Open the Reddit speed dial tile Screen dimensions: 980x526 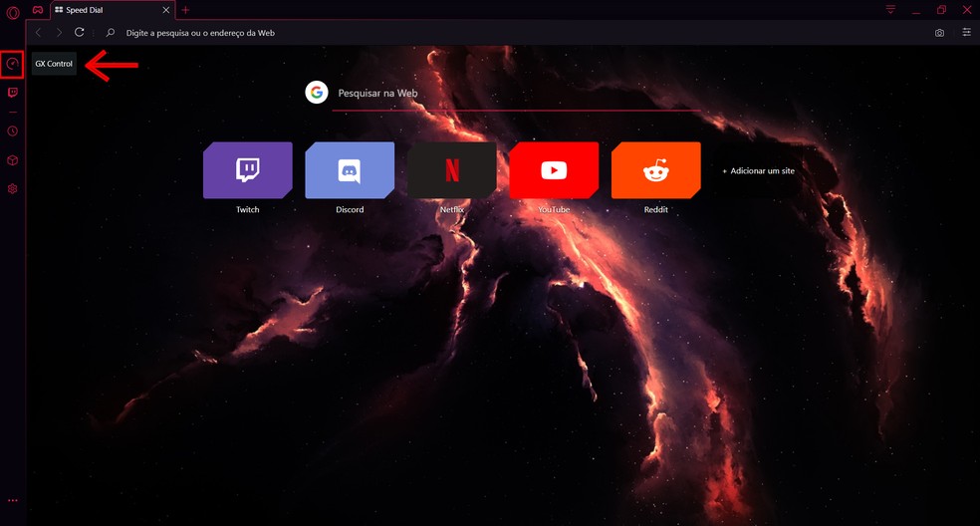(655, 170)
